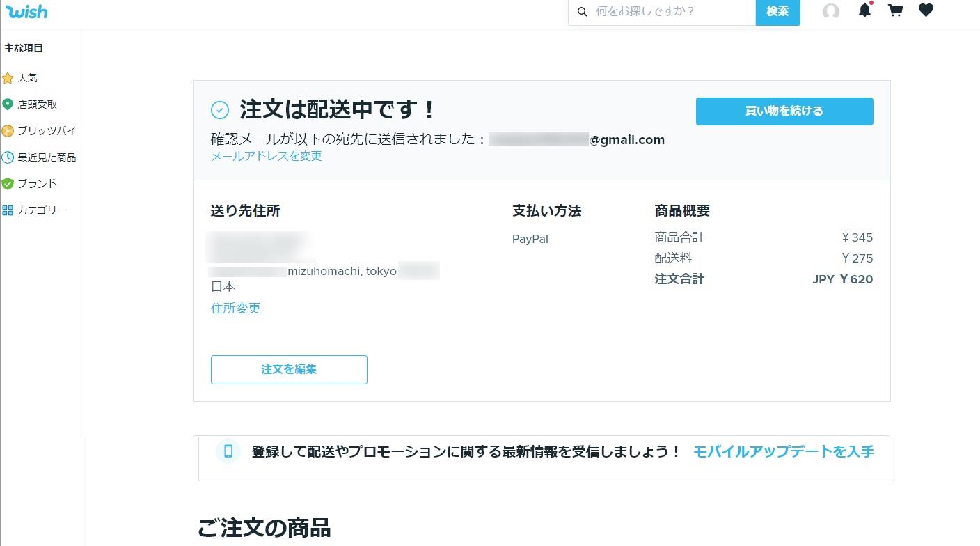The image size is (980, 546).
Task: Click the mobile phone update icon
Action: pyautogui.click(x=228, y=451)
